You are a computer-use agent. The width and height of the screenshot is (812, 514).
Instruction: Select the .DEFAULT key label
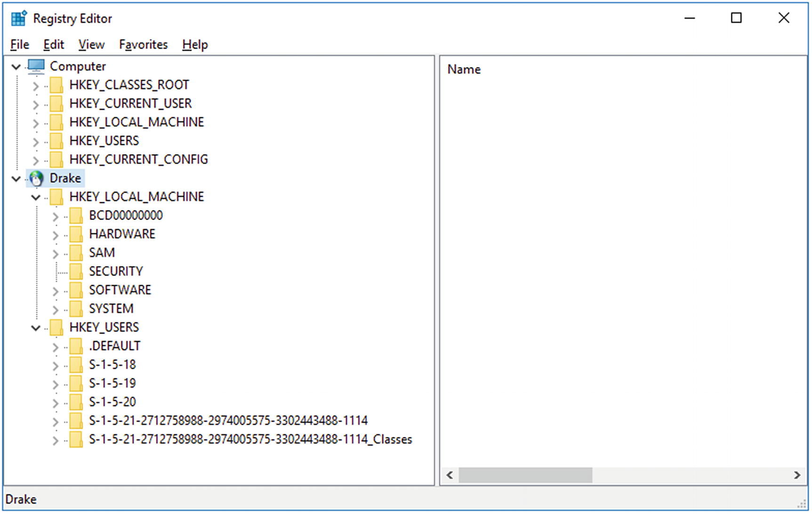pos(114,346)
